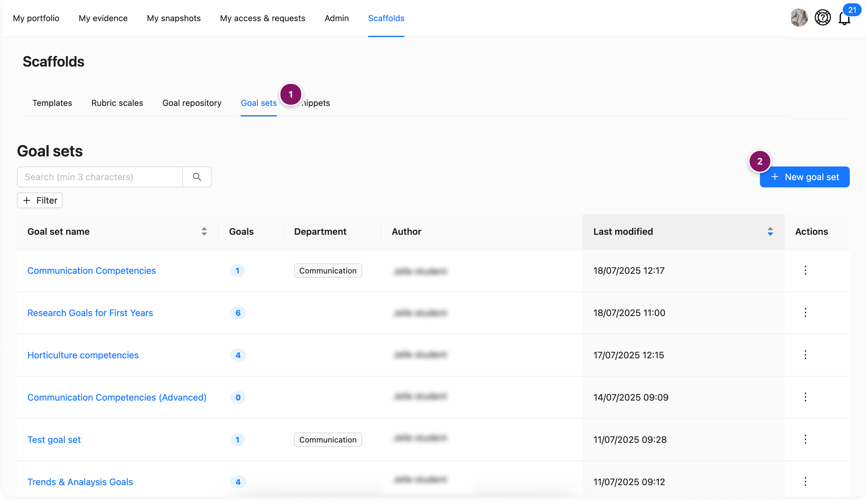Open the notifications bell icon
The width and height of the screenshot is (866, 504).
(844, 18)
